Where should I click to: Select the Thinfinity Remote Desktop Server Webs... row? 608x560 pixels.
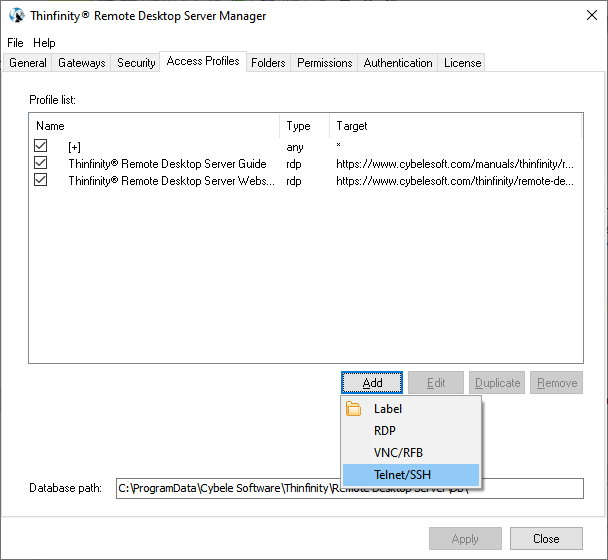click(171, 181)
